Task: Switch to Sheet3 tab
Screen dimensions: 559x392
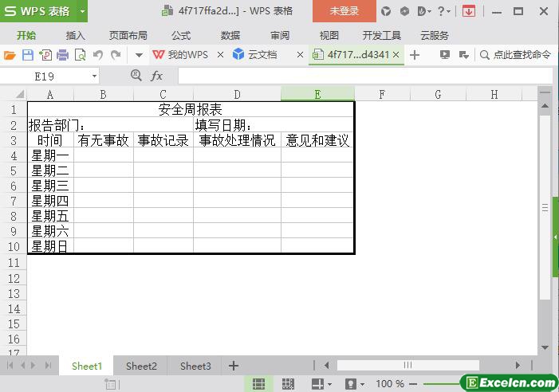Action: [x=195, y=366]
